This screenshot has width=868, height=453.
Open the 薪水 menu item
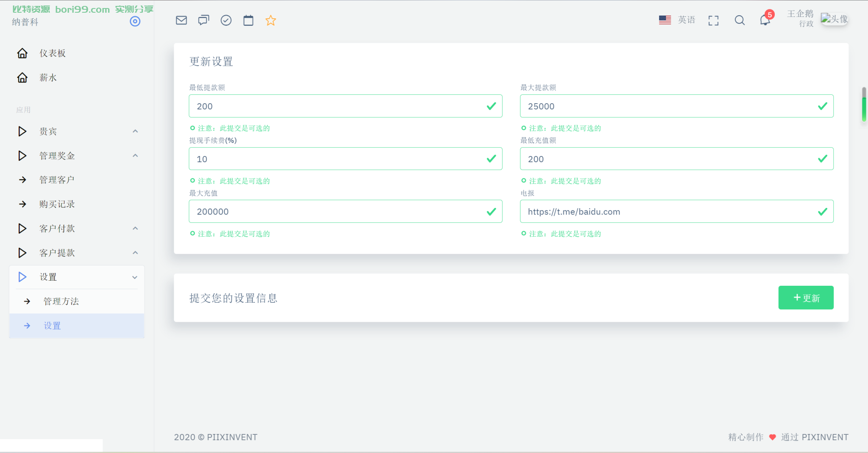point(77,78)
